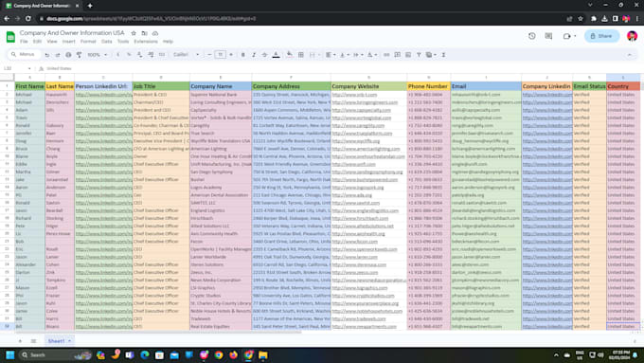The width and height of the screenshot is (644, 363).
Task: Open filter views dropdown
Action: (x=431, y=55)
